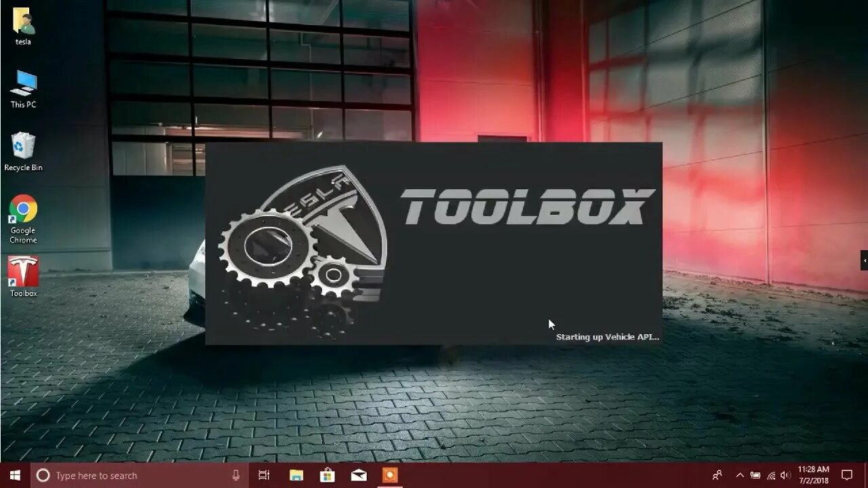Click the Windows Start button
This screenshot has width=868, height=488.
coord(15,475)
